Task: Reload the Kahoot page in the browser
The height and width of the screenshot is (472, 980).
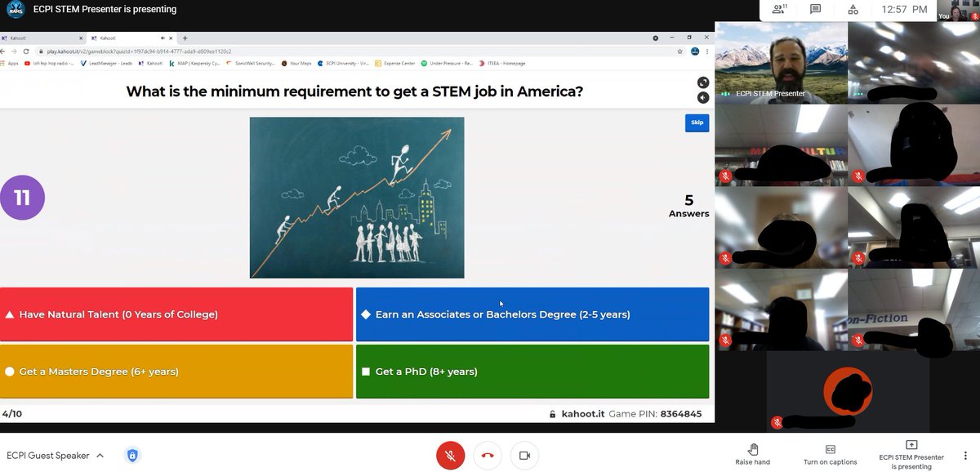Action: coord(26,51)
